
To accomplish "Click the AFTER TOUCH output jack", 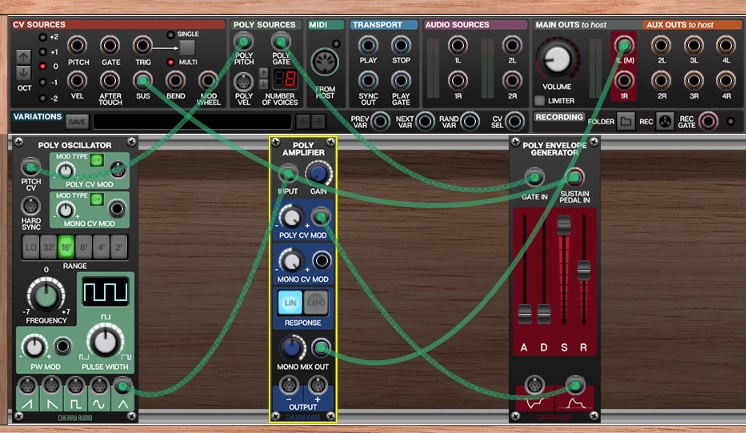I will [110, 80].
